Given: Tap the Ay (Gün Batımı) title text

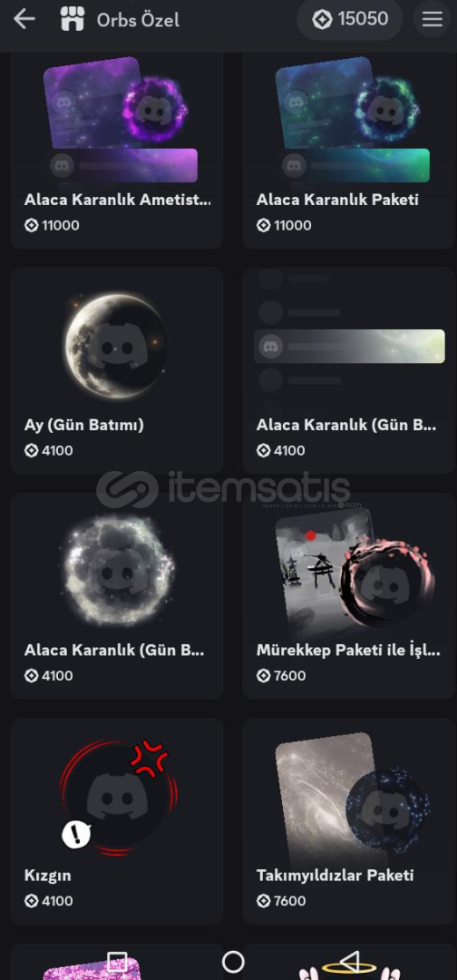Looking at the screenshot, I should 83,425.
